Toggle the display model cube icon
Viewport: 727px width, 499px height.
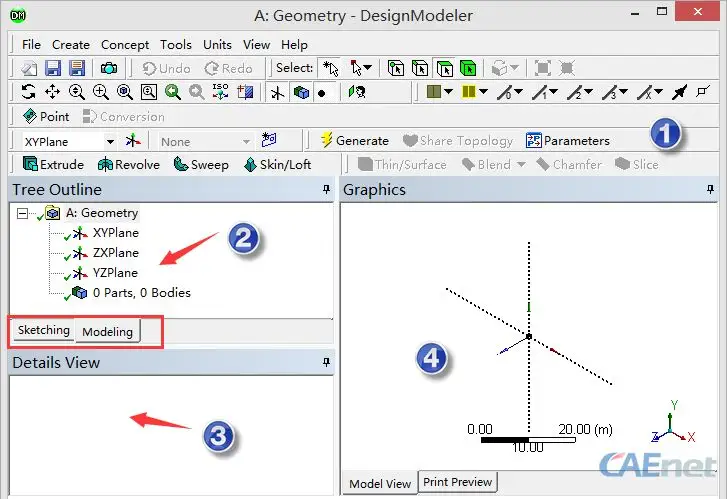tap(301, 93)
